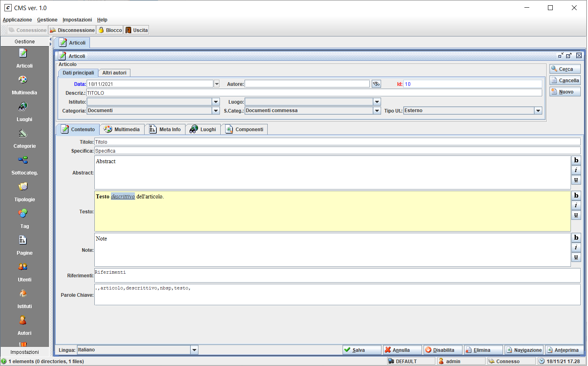Screen dimensions: 588x366
Task: Close the Articoli internal frame
Action: 579,55
